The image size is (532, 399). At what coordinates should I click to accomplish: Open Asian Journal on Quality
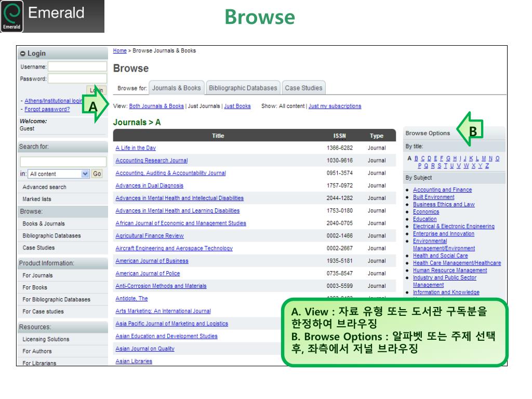tap(145, 349)
